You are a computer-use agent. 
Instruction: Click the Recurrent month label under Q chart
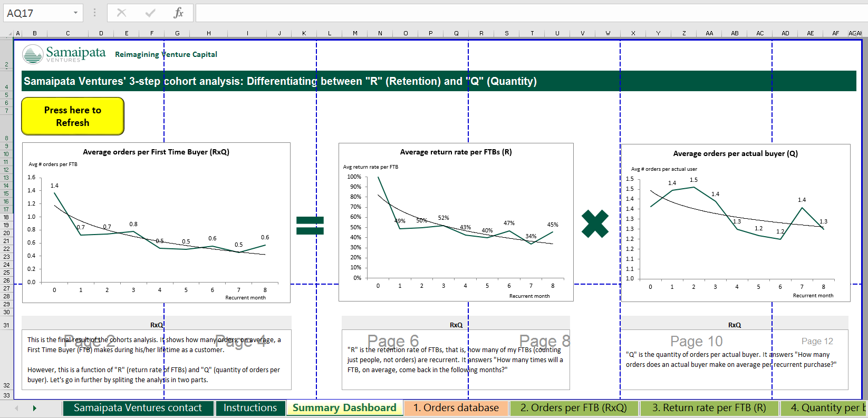813,296
